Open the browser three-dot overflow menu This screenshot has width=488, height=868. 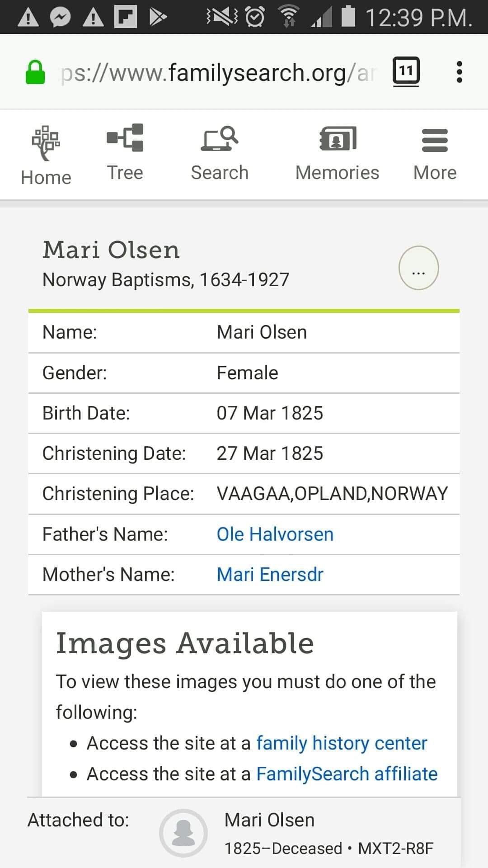[x=459, y=72]
